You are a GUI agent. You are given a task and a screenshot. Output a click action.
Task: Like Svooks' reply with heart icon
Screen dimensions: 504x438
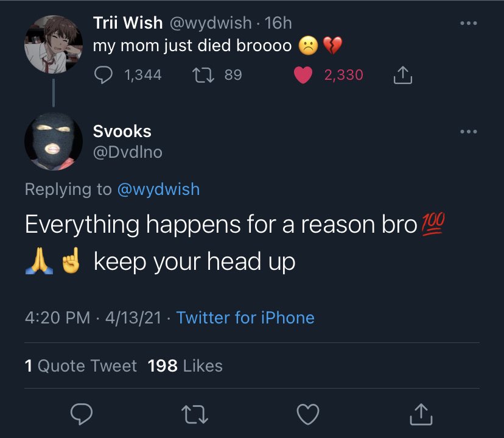pyautogui.click(x=308, y=414)
